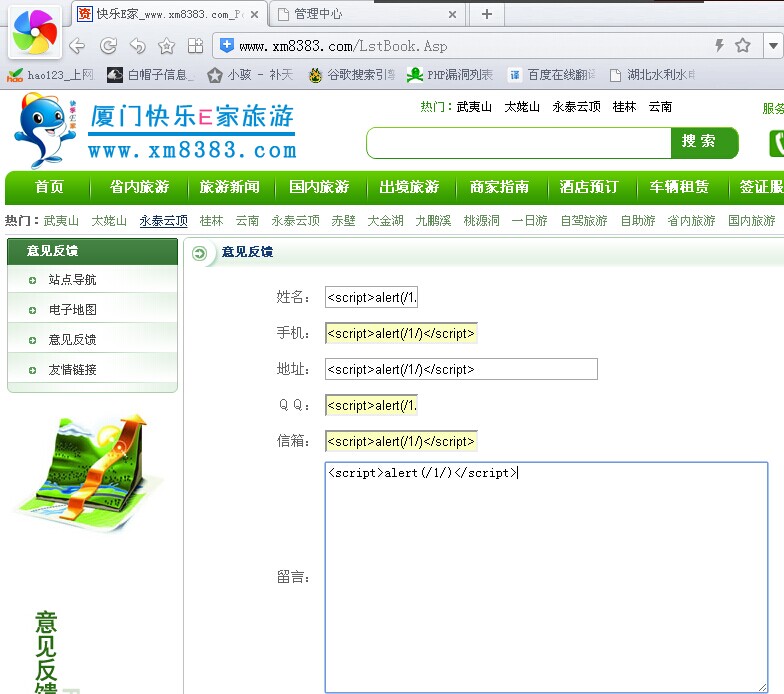Click top hot link 桂林

624,106
